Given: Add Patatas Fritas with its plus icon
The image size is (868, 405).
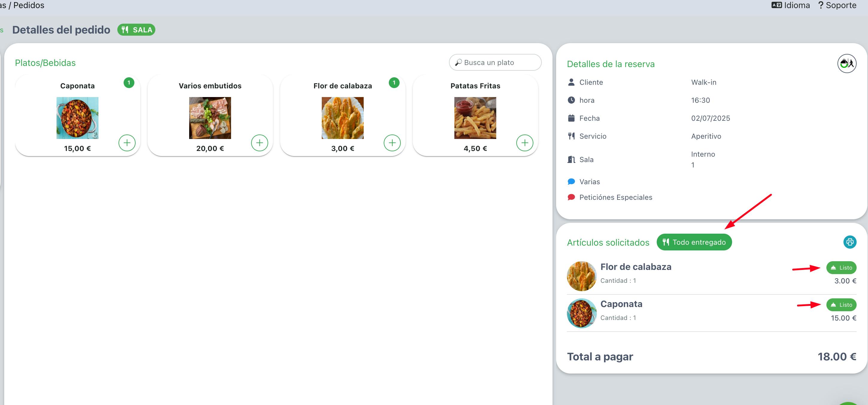Looking at the screenshot, I should click(x=525, y=143).
